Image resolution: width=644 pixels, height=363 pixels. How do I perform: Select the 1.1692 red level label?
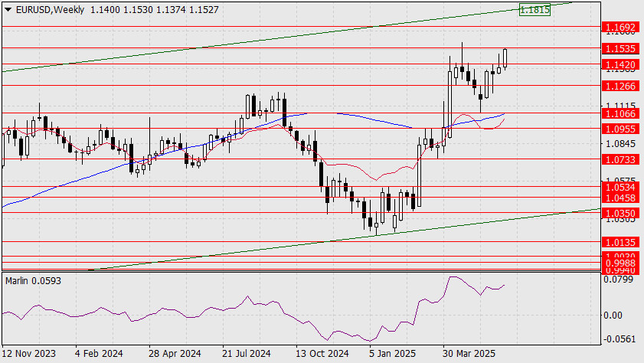[620, 28]
